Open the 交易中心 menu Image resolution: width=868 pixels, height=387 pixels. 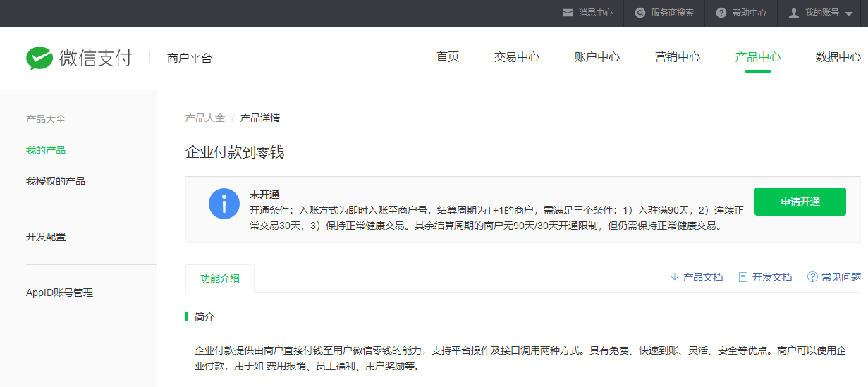point(516,57)
